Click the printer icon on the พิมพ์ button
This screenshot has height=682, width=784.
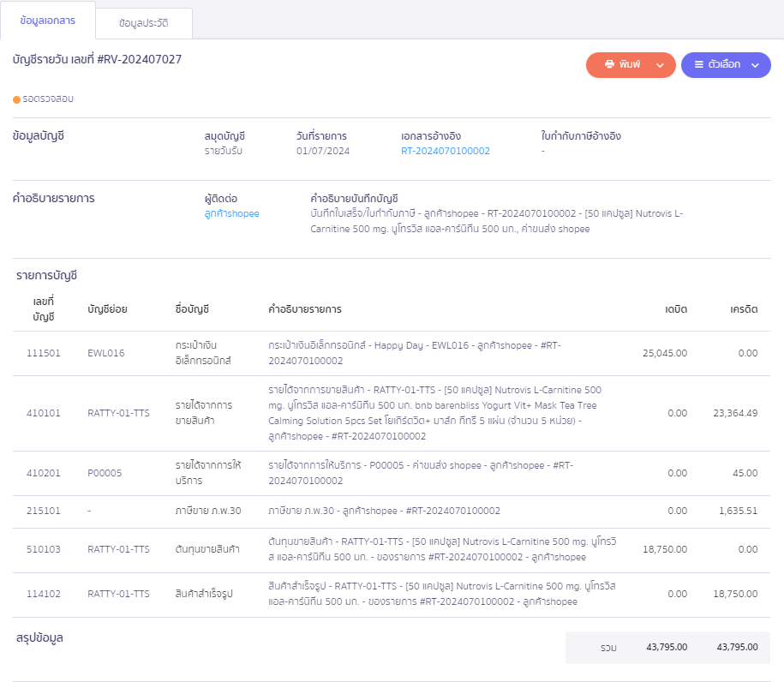[609, 65]
